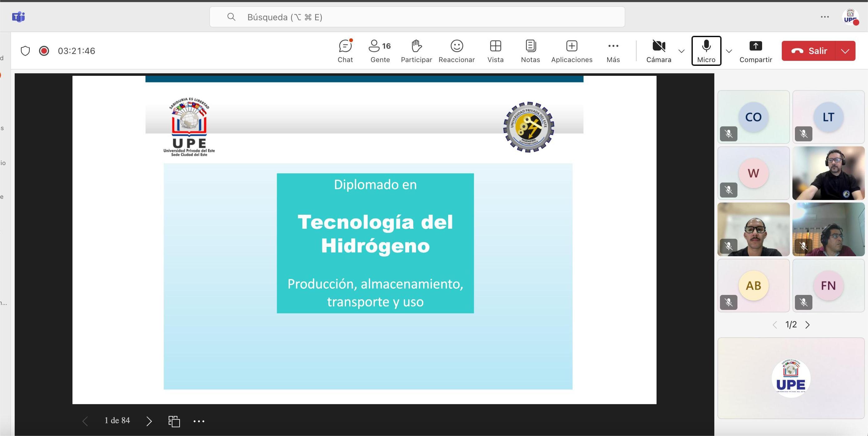Expand the Micro options chevron
Viewport: 868px width, 436px height.
click(x=729, y=51)
